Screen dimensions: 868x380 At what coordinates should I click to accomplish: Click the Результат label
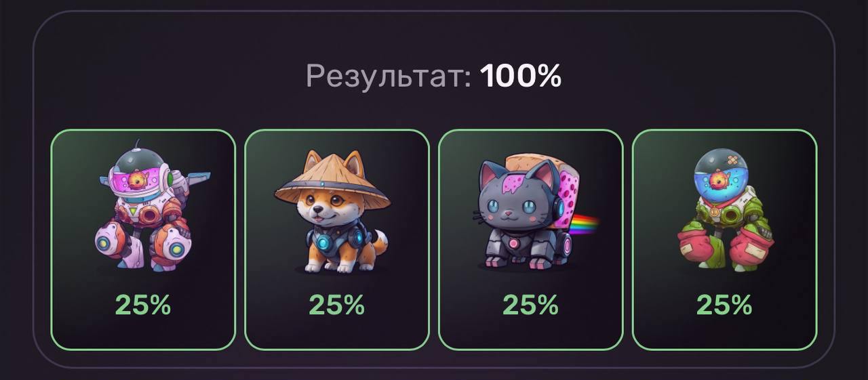pyautogui.click(x=389, y=76)
